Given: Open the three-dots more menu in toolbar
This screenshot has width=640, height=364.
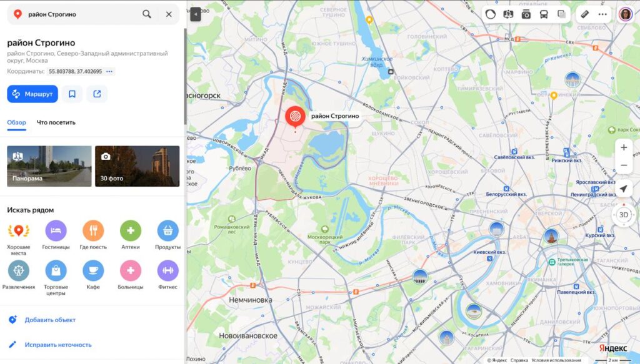Looking at the screenshot, I should tap(602, 14).
